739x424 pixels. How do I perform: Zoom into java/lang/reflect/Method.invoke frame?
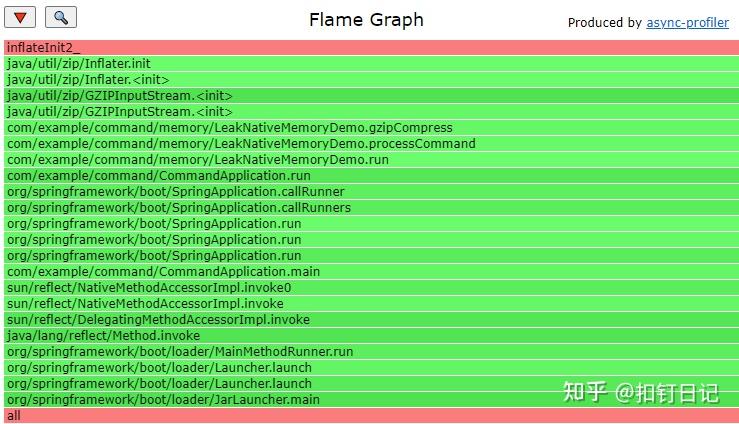pyautogui.click(x=368, y=335)
